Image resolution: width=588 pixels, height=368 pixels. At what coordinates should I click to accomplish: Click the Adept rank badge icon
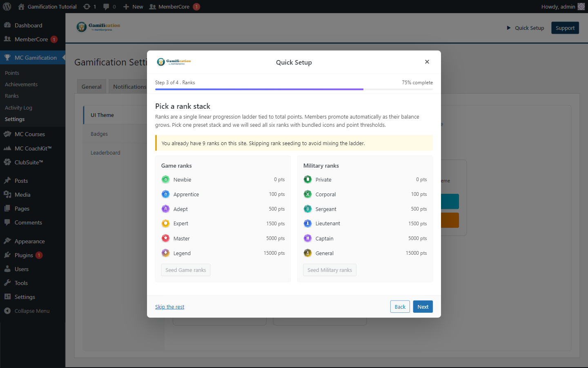pyautogui.click(x=165, y=209)
